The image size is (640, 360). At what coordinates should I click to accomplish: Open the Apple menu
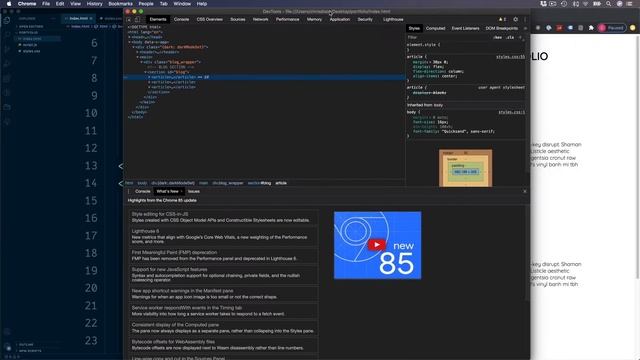coord(9,4)
